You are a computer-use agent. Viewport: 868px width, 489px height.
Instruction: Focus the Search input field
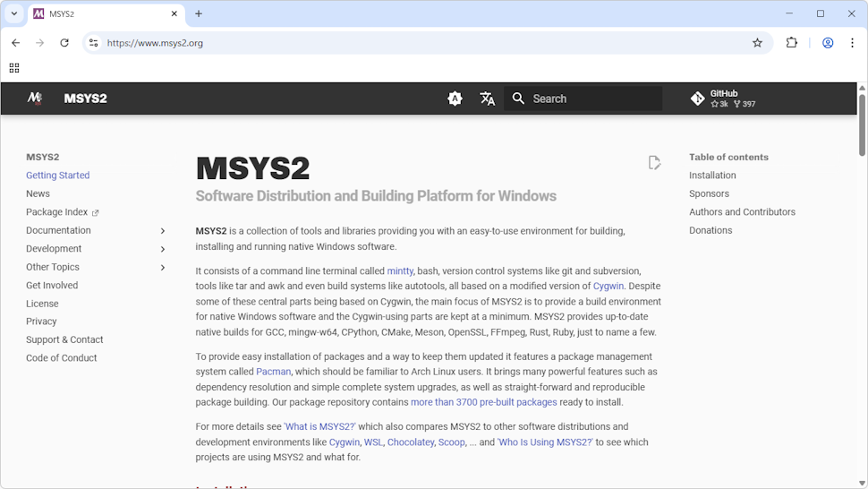tap(583, 99)
